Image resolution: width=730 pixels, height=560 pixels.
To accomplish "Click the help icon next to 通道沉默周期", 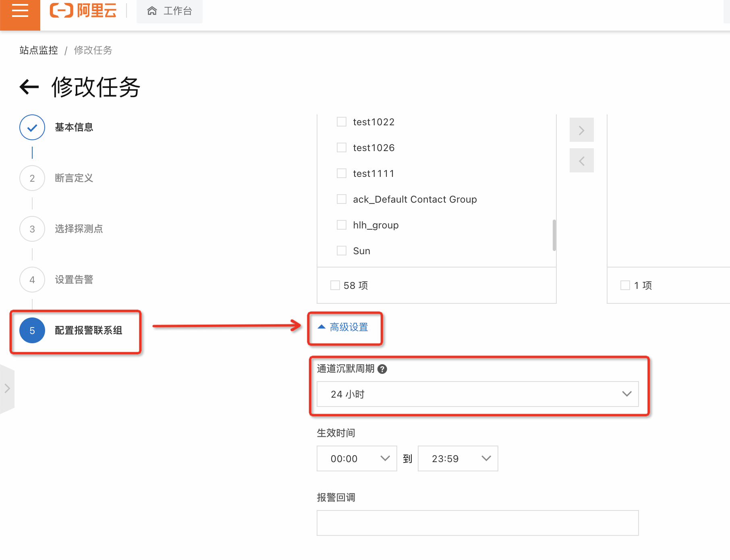I will (x=382, y=369).
